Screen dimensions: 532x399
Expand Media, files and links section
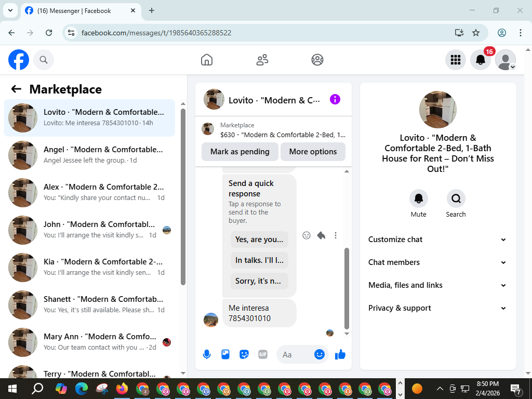437,285
